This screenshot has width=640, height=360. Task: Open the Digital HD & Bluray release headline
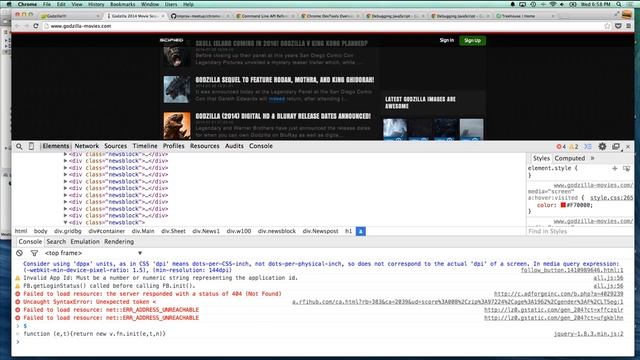click(283, 116)
